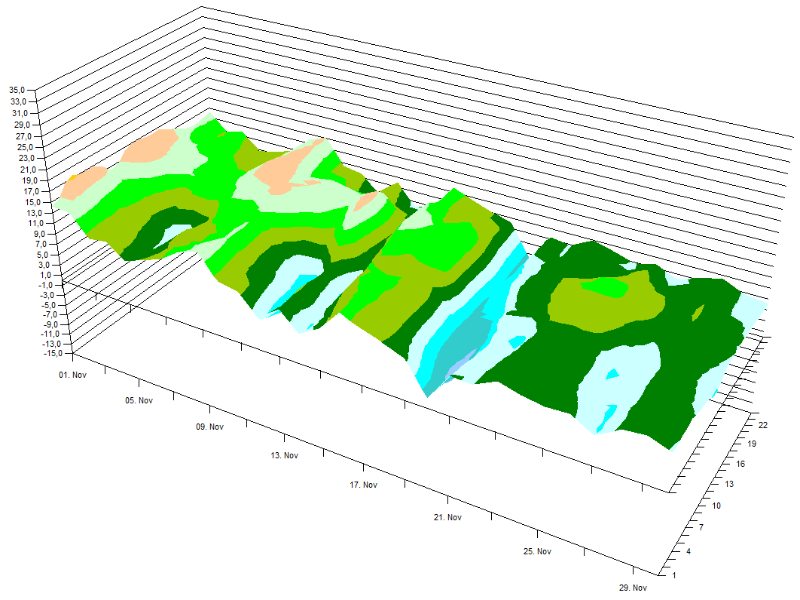Select the '17. Nov' date axis label
Screen dimensions: 800x600
[363, 485]
